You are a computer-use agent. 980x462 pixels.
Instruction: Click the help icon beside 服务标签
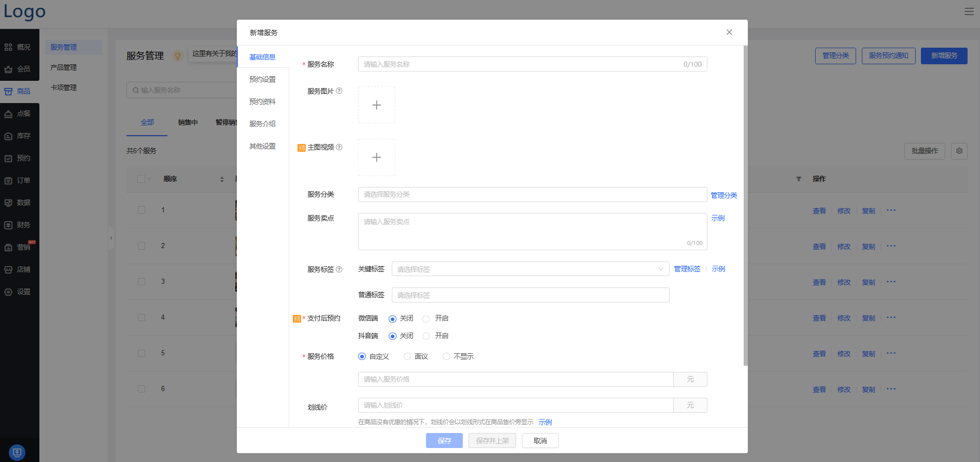pyautogui.click(x=339, y=269)
